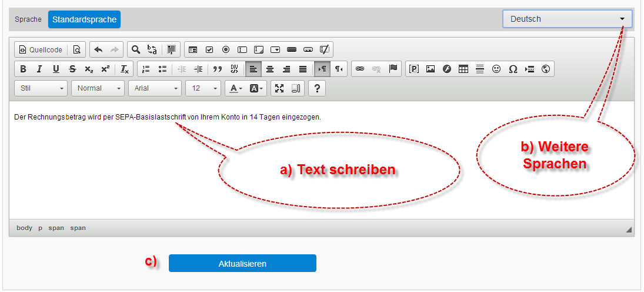Viewport: 644px width, 292px height.
Task: Insert a selection field dropdown
Action: [275, 50]
